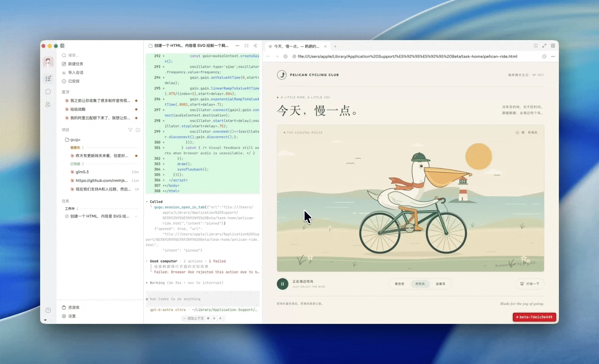Image resolution: width=599 pixels, height=364 pixels.
Task: Open 设置 settings
Action: pos(69,316)
